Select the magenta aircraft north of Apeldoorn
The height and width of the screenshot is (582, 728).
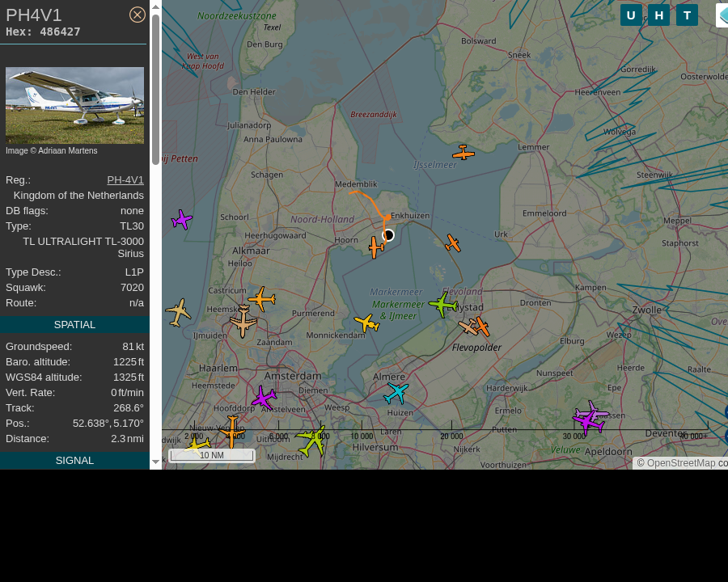click(588, 422)
